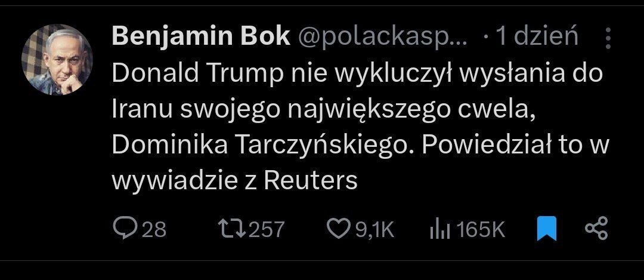The image size is (644, 280).
Task: Click the retweet arrows icon
Action: point(230,229)
